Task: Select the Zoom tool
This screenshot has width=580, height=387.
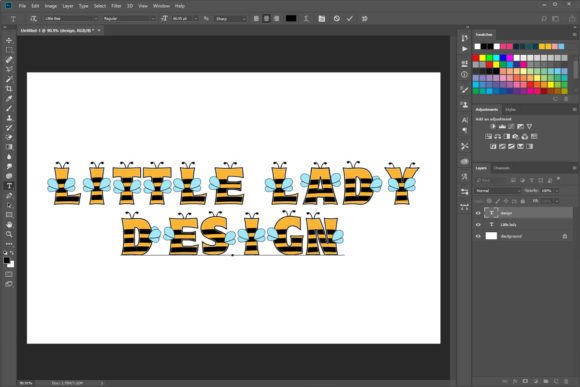Action: (x=9, y=234)
